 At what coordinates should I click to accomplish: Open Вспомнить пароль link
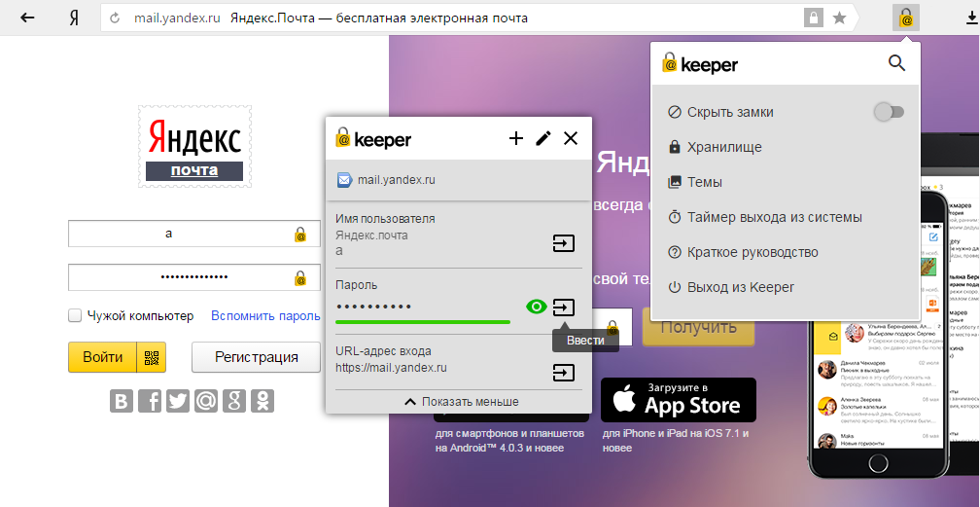point(265,316)
